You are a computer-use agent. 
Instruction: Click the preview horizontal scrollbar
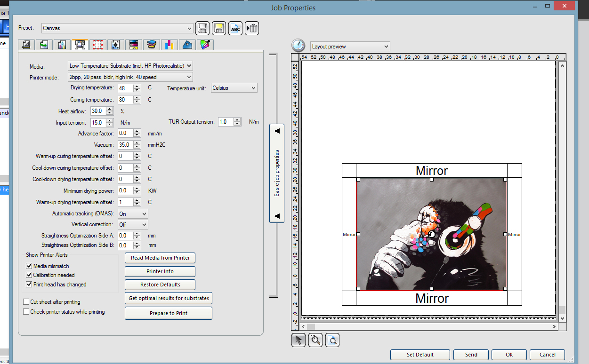coord(429,326)
